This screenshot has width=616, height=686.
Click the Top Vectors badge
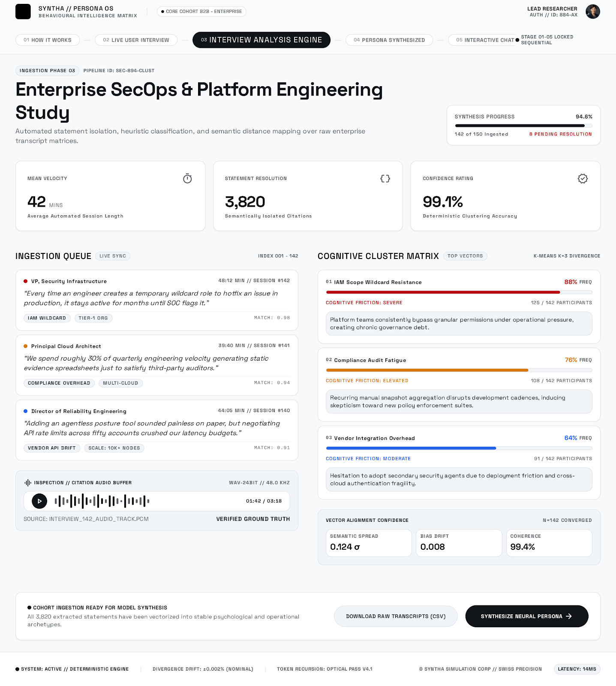[465, 256]
